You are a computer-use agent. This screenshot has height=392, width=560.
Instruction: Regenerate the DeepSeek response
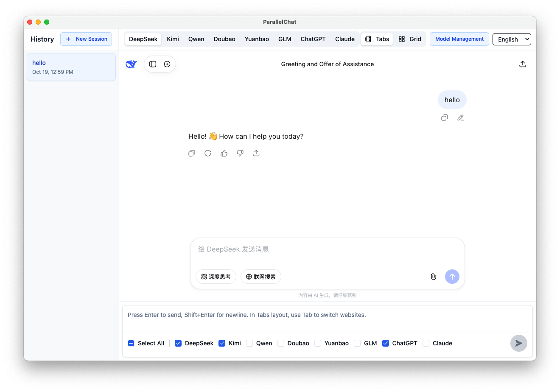pyautogui.click(x=208, y=153)
